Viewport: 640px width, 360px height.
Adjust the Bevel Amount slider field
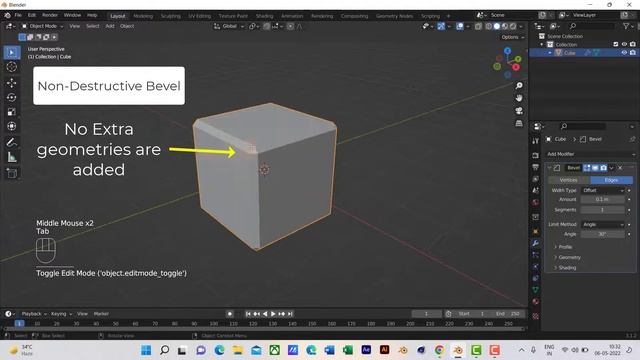click(603, 199)
